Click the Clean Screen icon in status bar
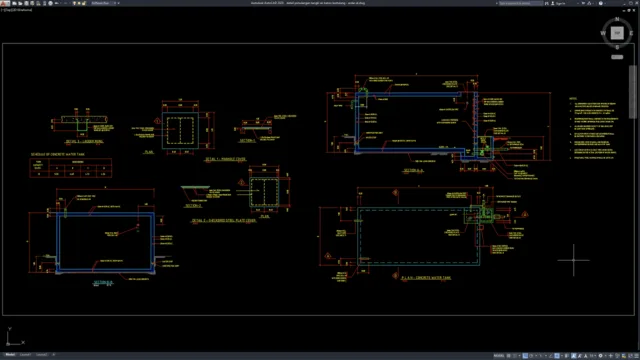Screen dimensions: 640x360 [x=630, y=356]
